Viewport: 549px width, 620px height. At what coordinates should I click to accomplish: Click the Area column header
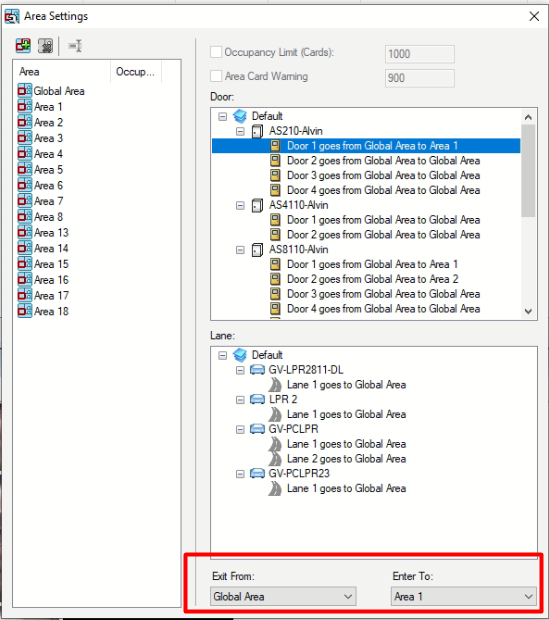pos(62,72)
